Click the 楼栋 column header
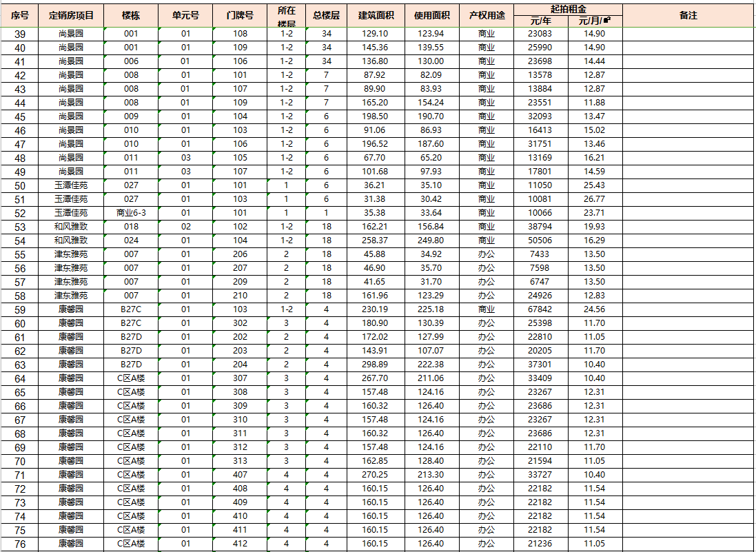The image size is (756, 552). 131,15
